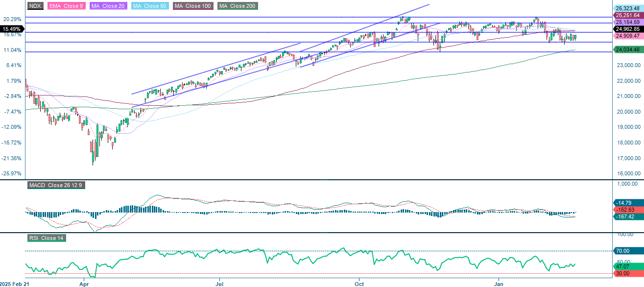Image resolution: width=644 pixels, height=287 pixels.
Task: Click the MACD -14.79 value tag
Action: point(628,202)
